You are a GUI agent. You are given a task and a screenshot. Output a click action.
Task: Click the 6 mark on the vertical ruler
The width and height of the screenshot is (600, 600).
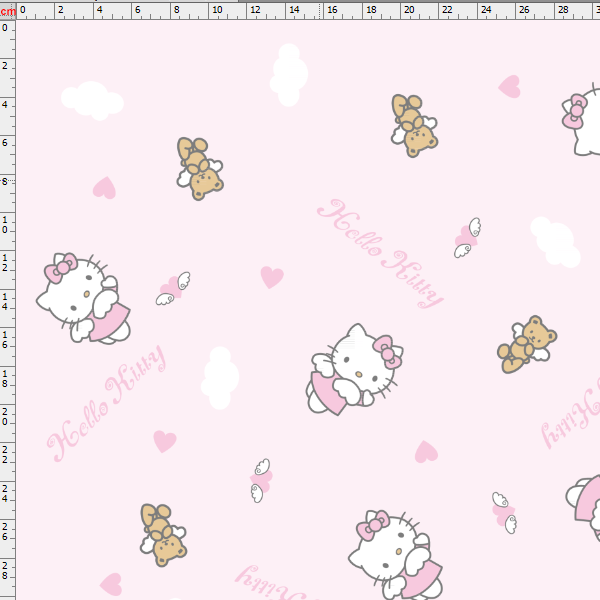[x=8, y=143]
